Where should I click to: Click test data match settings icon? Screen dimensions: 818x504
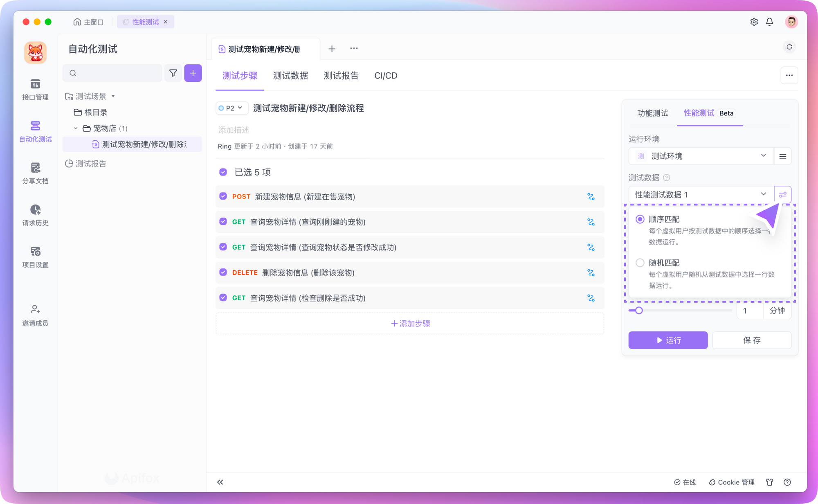tap(783, 195)
